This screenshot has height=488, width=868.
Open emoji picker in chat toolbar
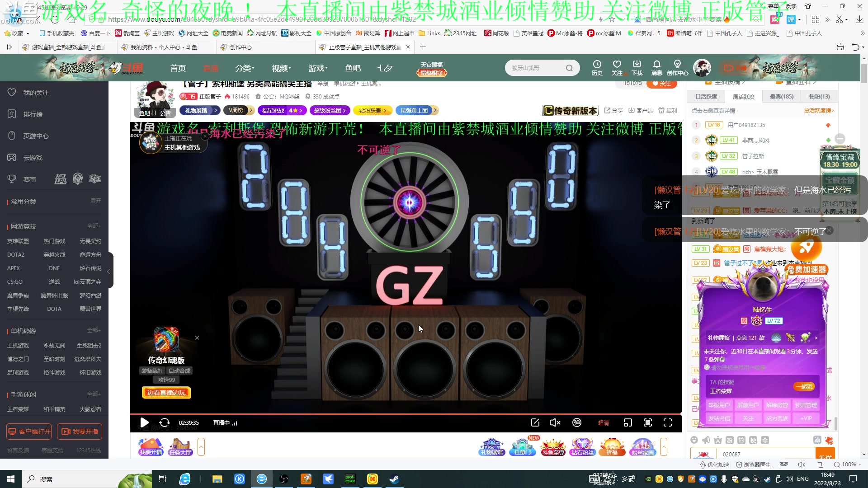click(694, 440)
